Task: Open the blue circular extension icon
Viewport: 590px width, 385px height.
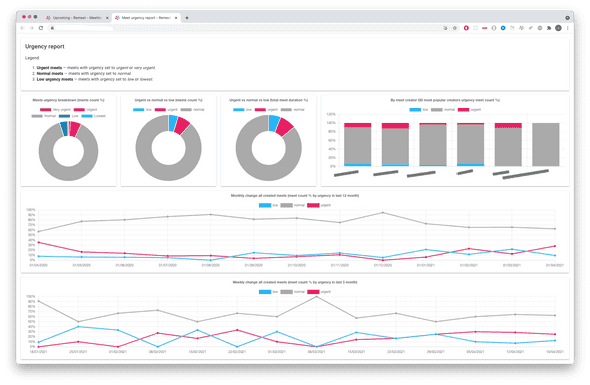Action: pyautogui.click(x=503, y=28)
